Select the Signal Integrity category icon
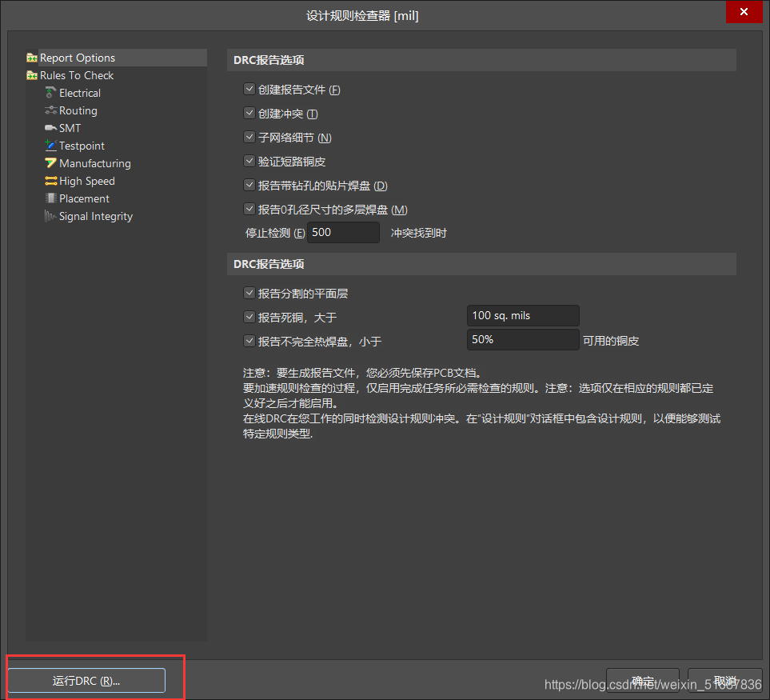Screen dimensions: 770x700 [50, 216]
